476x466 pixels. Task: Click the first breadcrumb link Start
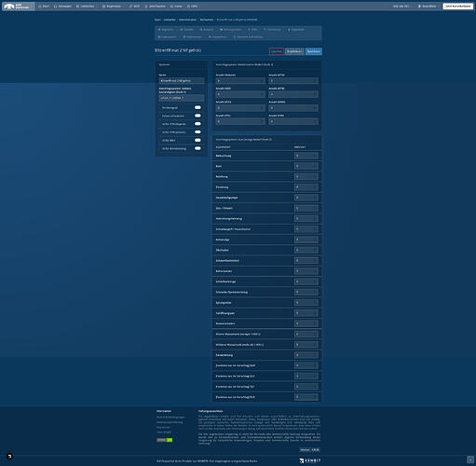coord(157,20)
